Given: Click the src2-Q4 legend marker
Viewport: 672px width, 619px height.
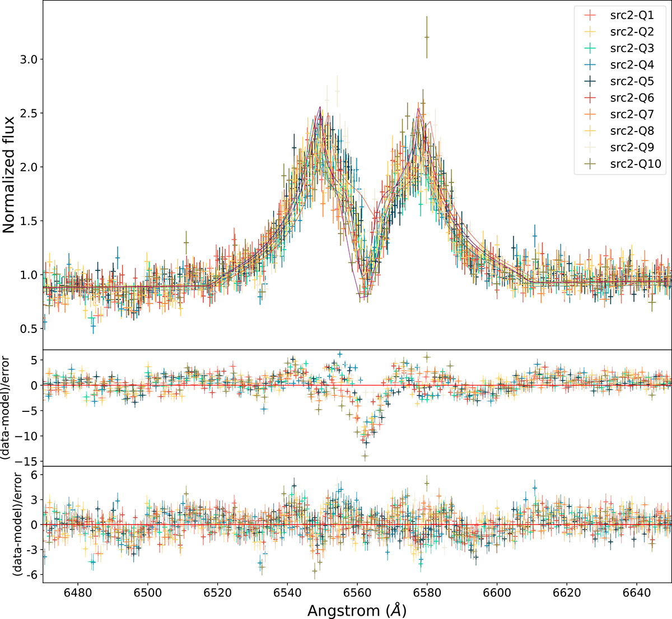Looking at the screenshot, I should point(590,65).
